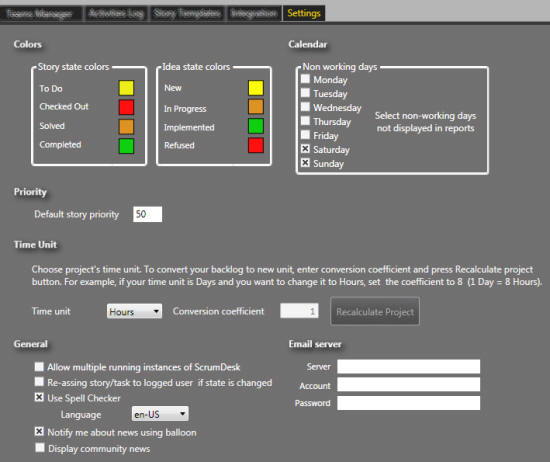Click the Recalculate Project button
550x462 pixels.
(375, 312)
